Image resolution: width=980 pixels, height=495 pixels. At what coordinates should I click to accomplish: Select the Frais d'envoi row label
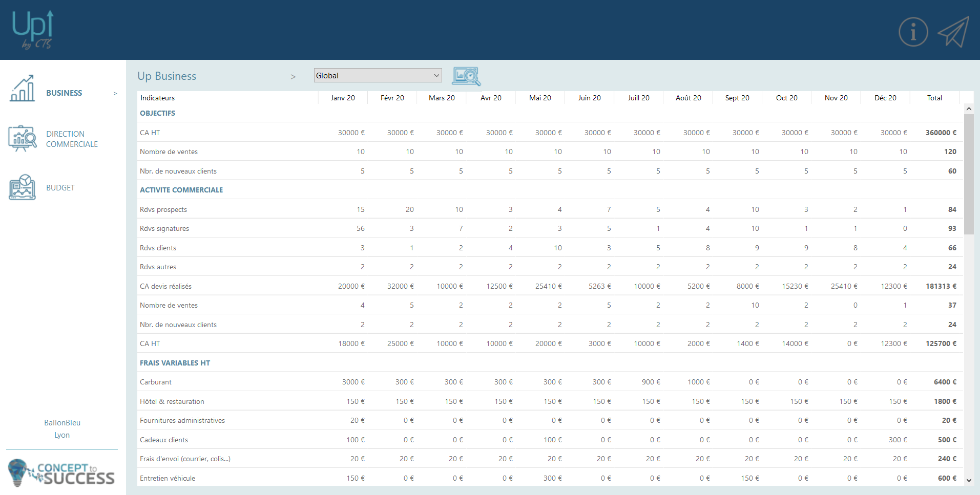[x=185, y=459]
